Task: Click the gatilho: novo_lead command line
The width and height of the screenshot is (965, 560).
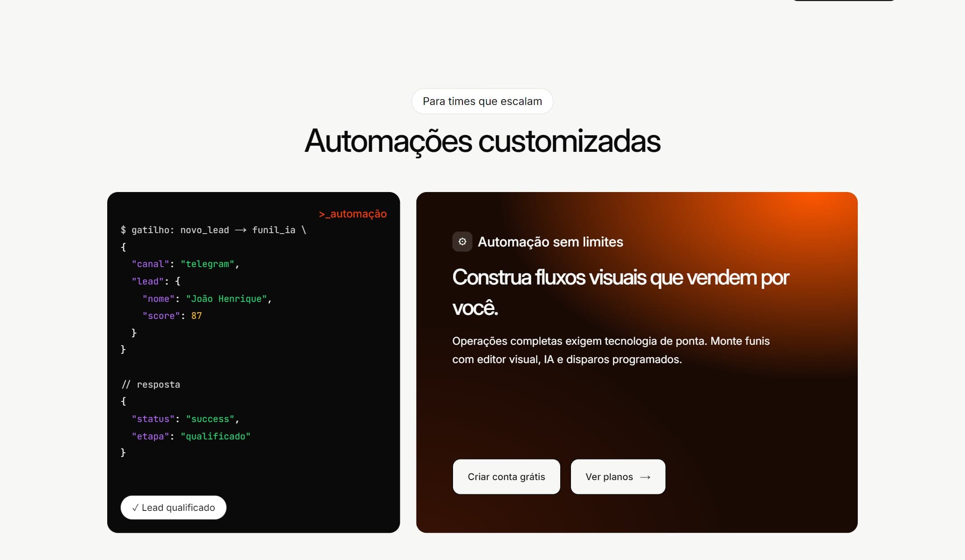Action: [213, 230]
